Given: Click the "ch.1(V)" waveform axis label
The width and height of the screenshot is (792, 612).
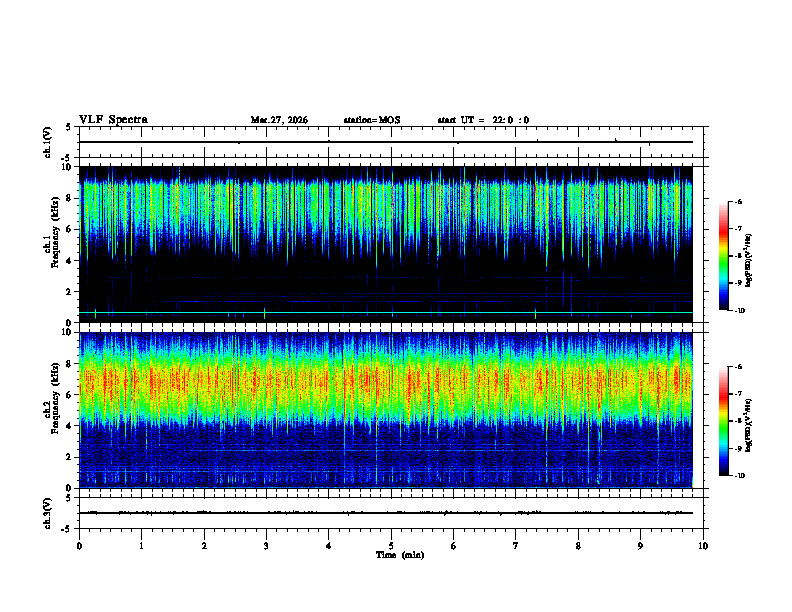Looking at the screenshot, I should point(48,142).
